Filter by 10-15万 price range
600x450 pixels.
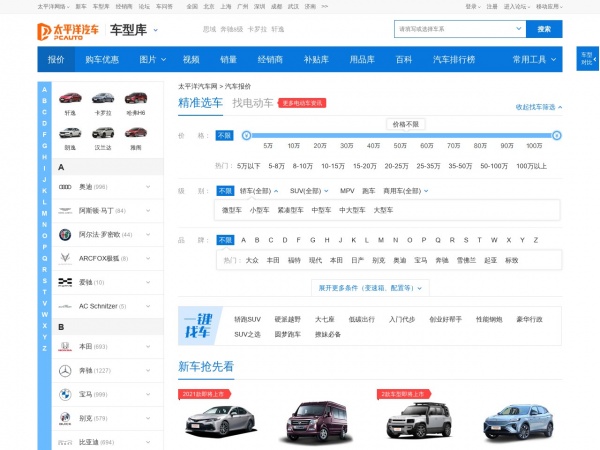click(x=333, y=166)
